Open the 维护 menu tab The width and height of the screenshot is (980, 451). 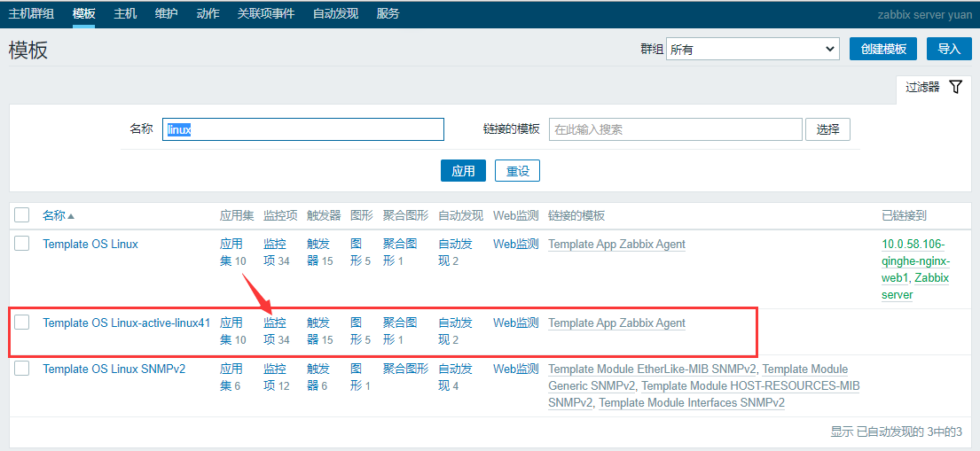(166, 13)
